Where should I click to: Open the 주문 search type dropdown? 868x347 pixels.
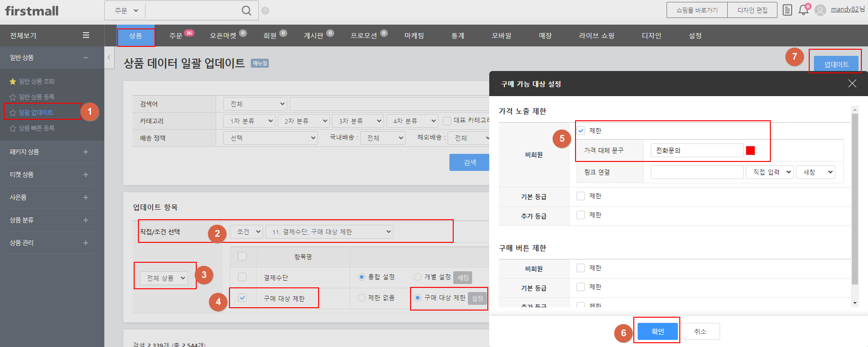click(127, 10)
